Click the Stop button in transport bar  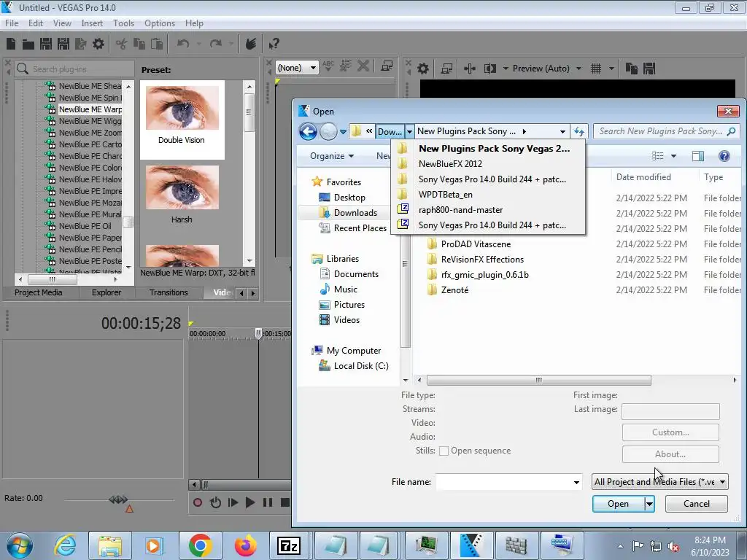coord(285,502)
